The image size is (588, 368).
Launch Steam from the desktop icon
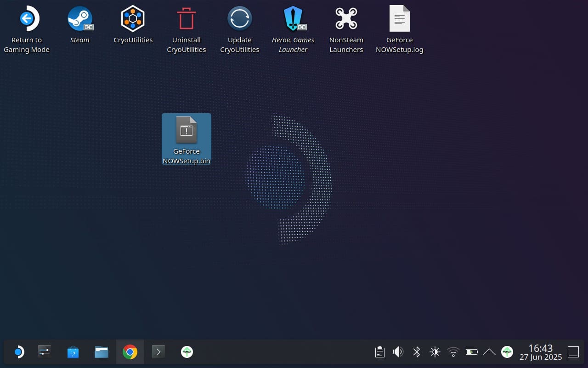80,19
